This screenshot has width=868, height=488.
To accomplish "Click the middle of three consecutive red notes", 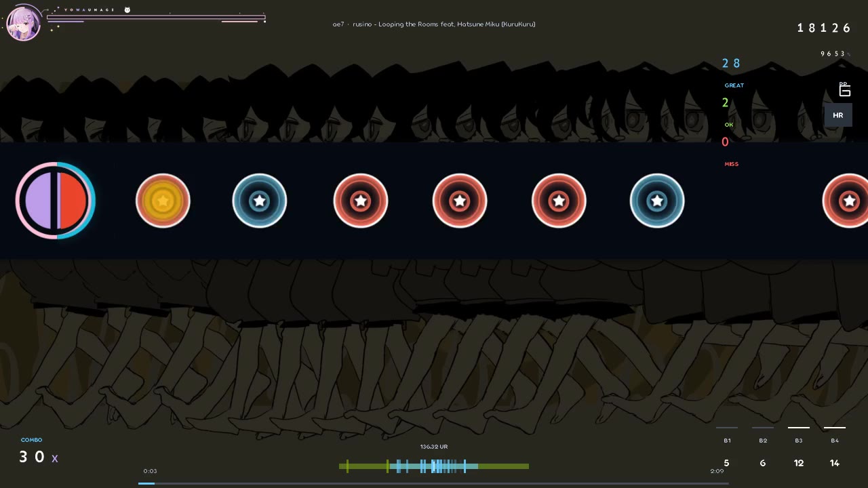I will click(460, 201).
